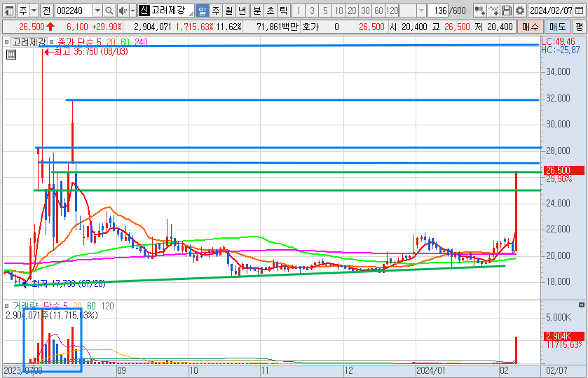Toggle the left side panel icon
The width and height of the screenshot is (588, 378).
tap(9, 10)
